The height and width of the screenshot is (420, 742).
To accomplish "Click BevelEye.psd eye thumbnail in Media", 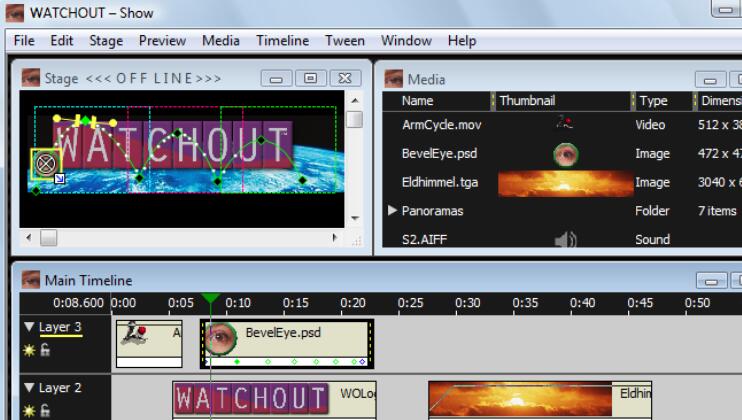I will point(565,154).
